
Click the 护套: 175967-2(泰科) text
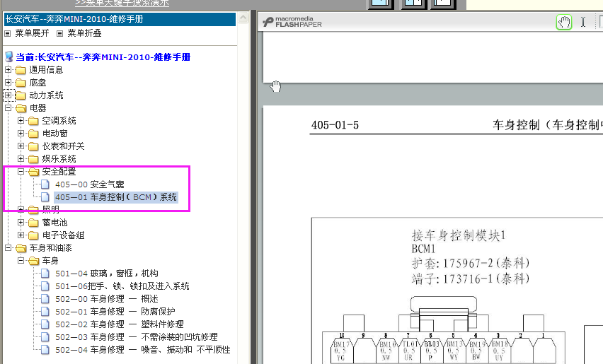coord(471,264)
